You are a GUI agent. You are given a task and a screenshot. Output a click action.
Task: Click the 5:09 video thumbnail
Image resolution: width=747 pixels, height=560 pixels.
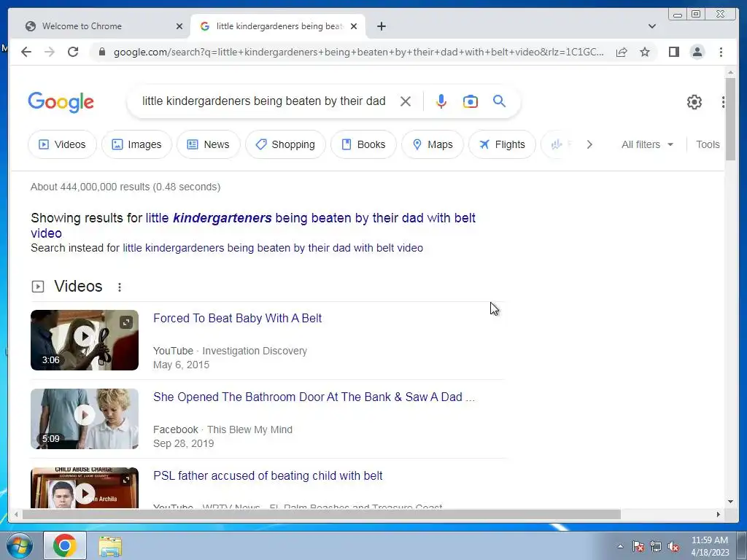tap(85, 419)
